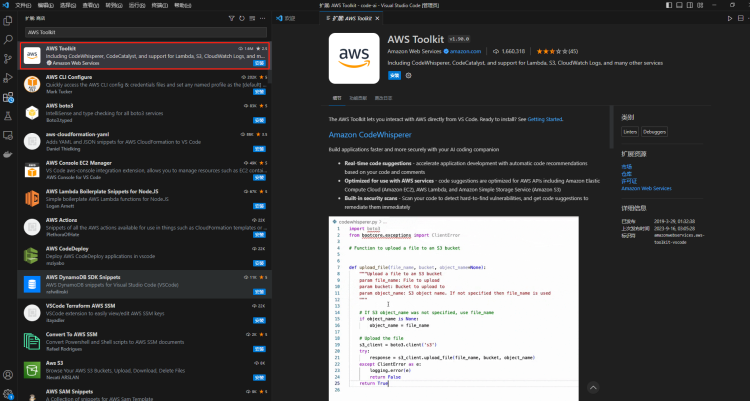
Task: Open extensions views and more actions menu
Action: (x=262, y=18)
